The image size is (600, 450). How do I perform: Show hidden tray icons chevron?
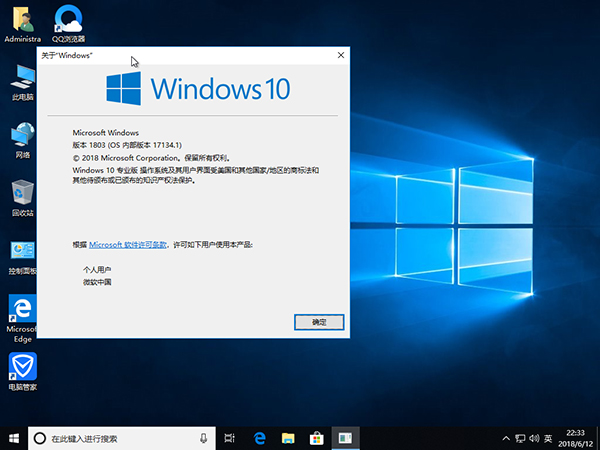tap(506, 438)
